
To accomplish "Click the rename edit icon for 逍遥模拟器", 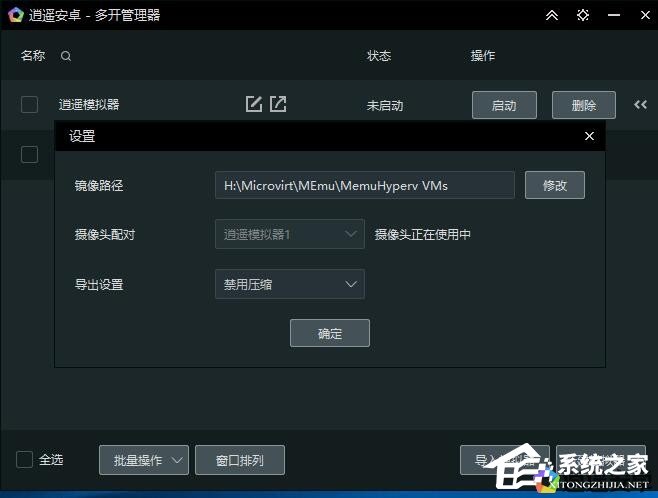I will tap(254, 104).
